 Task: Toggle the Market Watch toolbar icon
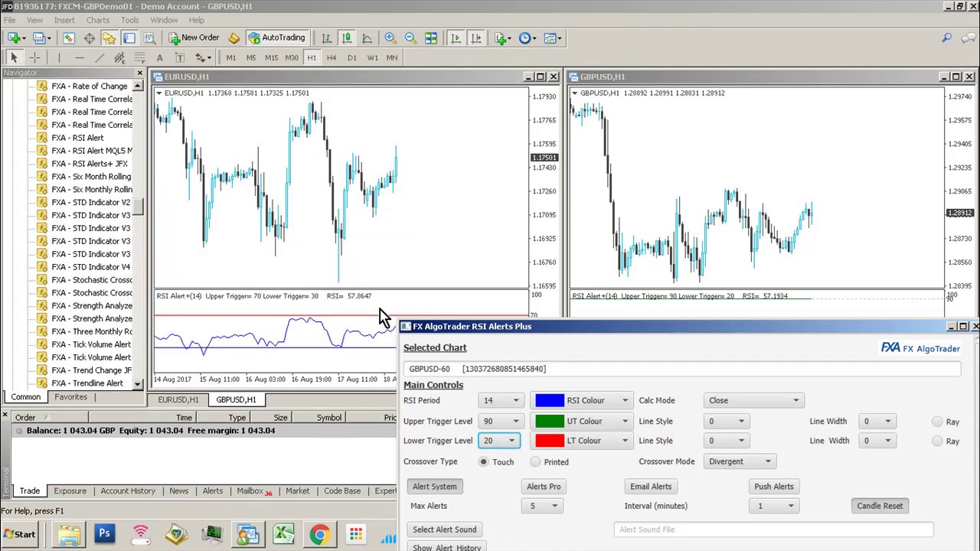tap(68, 37)
